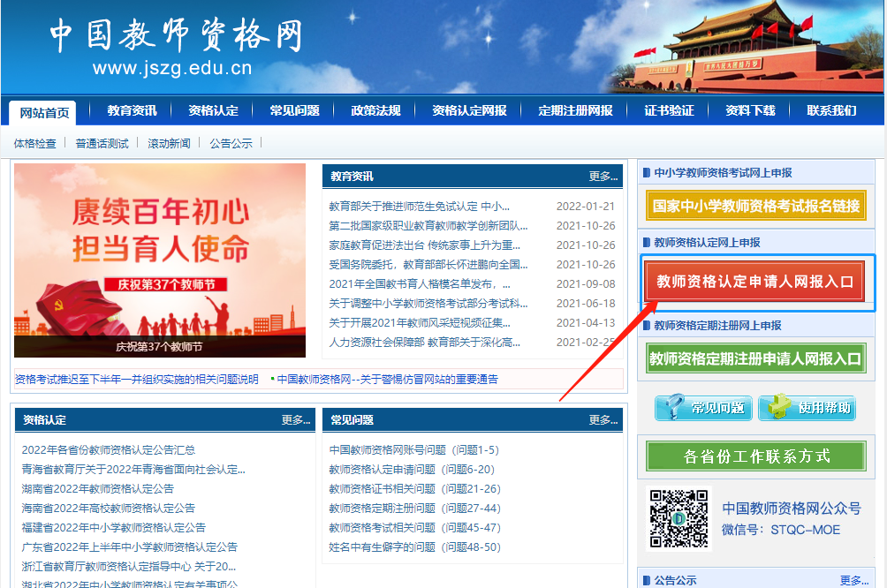Go to 证书验证 in the navigation

tap(669, 110)
